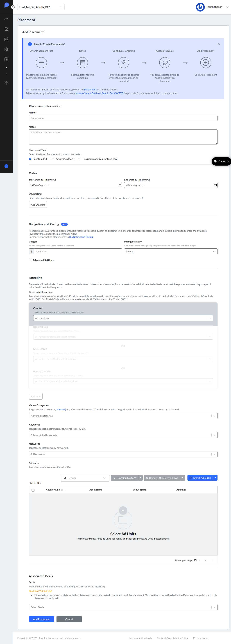Click the End Date calendar picker icon
The width and height of the screenshot is (231, 644).
coord(215,185)
